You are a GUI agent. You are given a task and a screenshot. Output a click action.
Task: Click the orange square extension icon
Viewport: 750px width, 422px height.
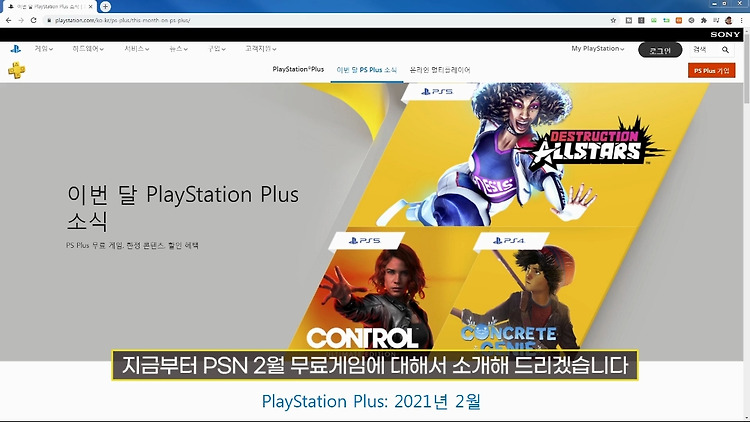tap(679, 20)
